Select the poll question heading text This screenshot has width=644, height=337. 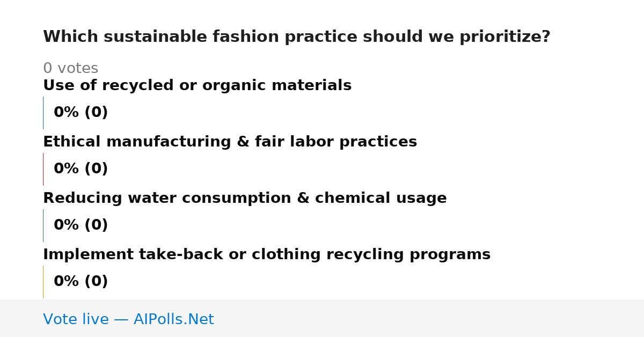point(297,37)
